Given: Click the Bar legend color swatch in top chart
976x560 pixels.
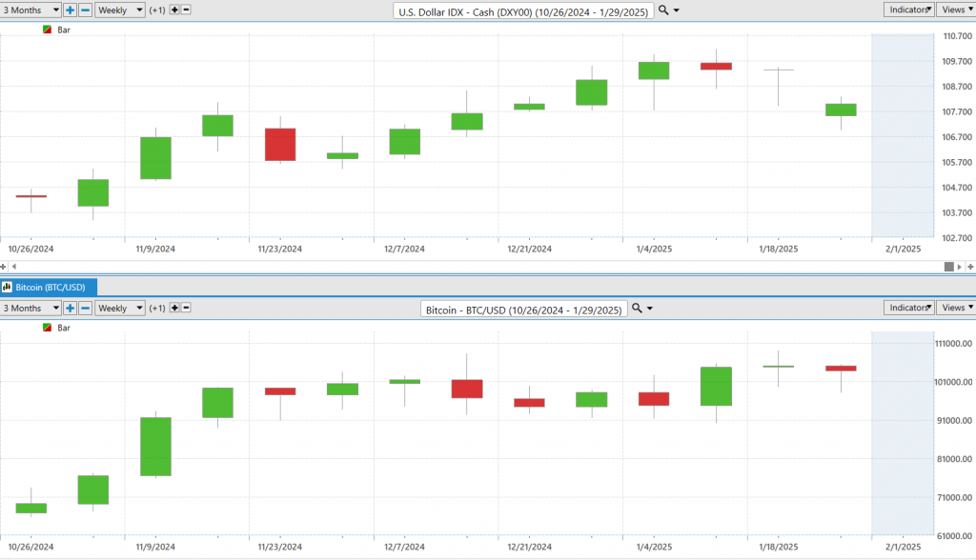Looking at the screenshot, I should pyautogui.click(x=48, y=30).
